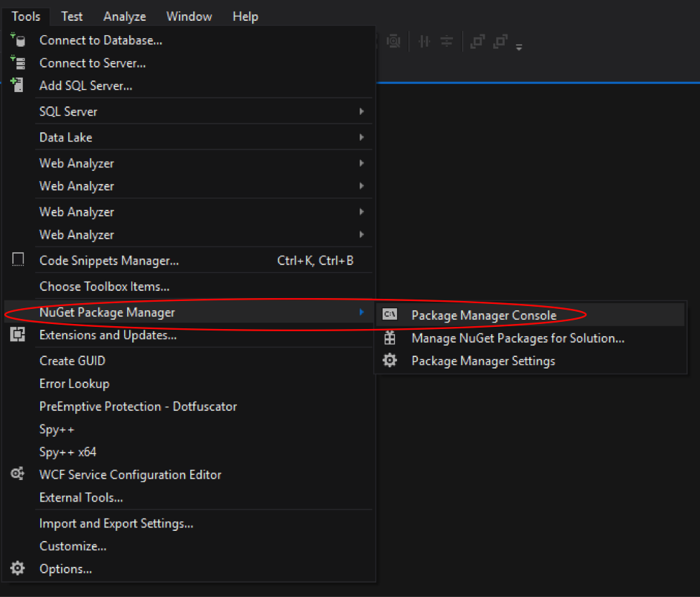Click the Package Manager Console icon
This screenshot has height=597, width=700.
390,315
